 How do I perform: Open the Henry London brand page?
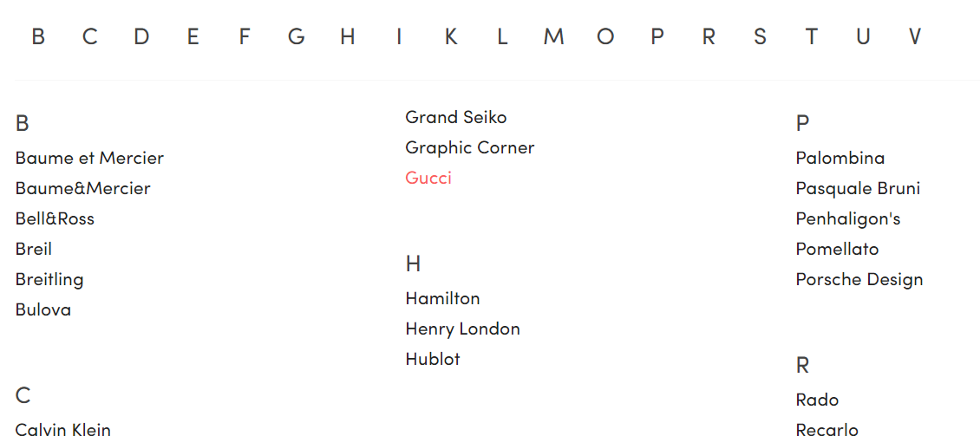click(x=462, y=329)
